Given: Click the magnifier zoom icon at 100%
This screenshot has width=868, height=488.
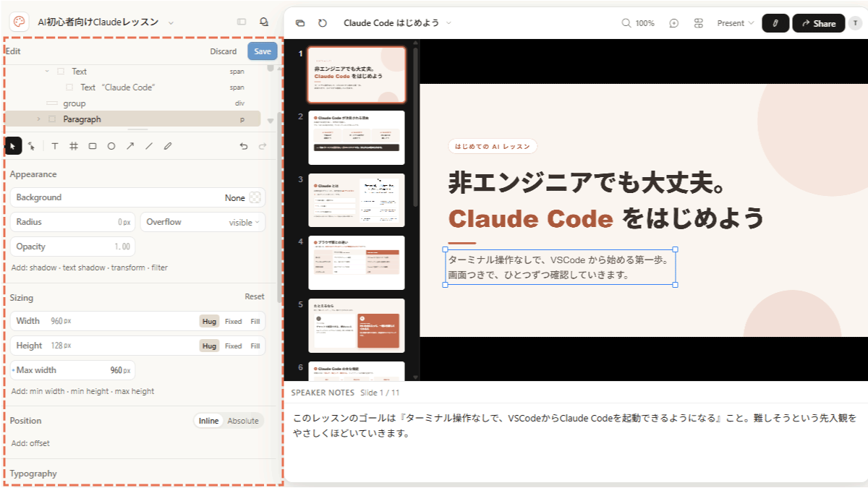Looking at the screenshot, I should pos(626,23).
